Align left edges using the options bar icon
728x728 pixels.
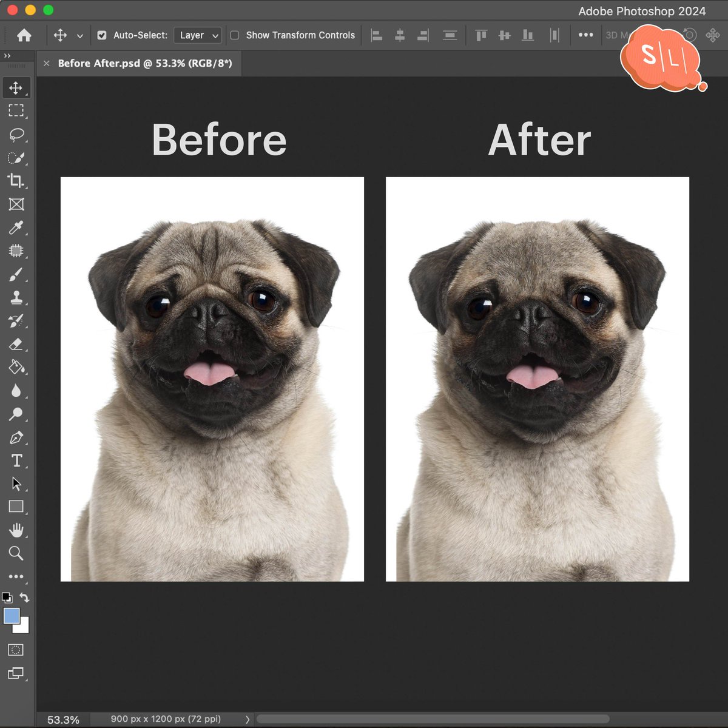tap(376, 35)
